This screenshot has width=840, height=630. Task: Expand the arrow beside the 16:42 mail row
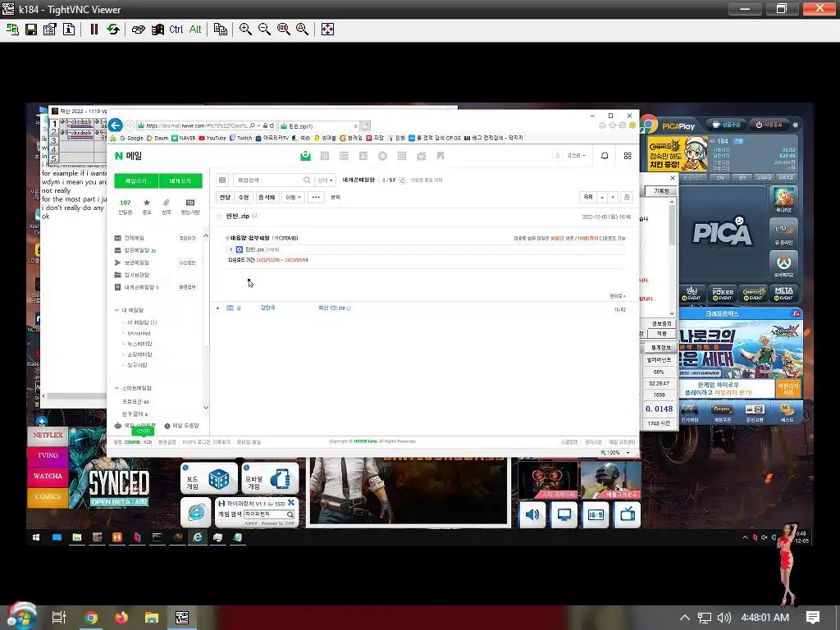217,308
